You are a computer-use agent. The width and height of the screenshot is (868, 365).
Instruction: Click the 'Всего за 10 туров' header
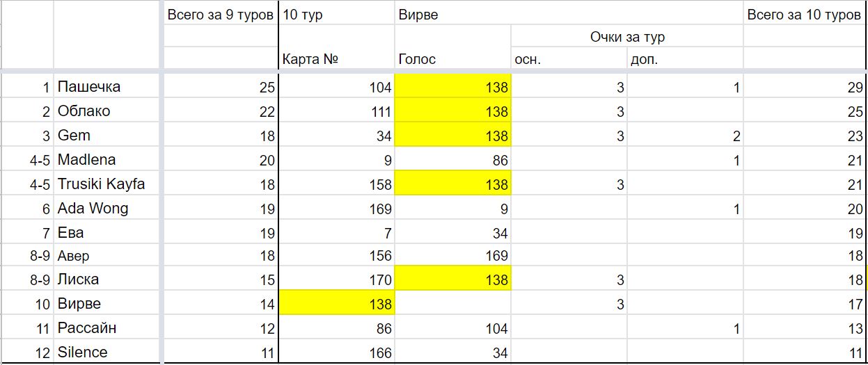pyautogui.click(x=805, y=15)
